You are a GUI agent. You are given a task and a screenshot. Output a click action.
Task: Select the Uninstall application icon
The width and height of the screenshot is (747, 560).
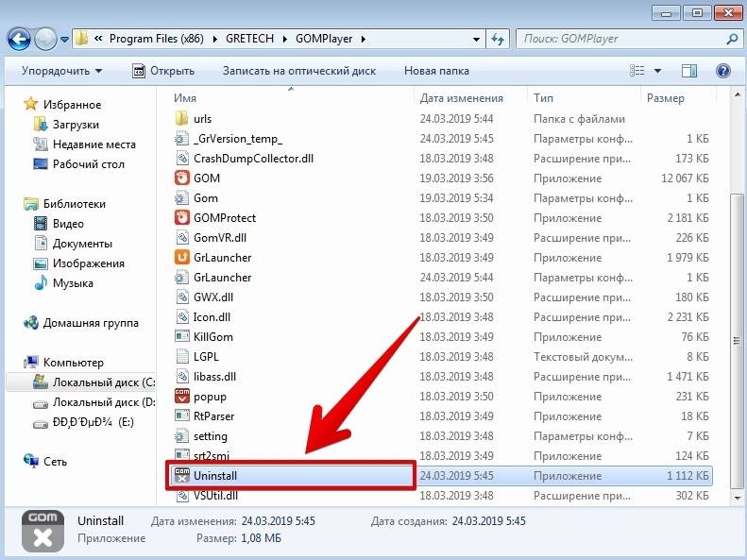pyautogui.click(x=181, y=476)
